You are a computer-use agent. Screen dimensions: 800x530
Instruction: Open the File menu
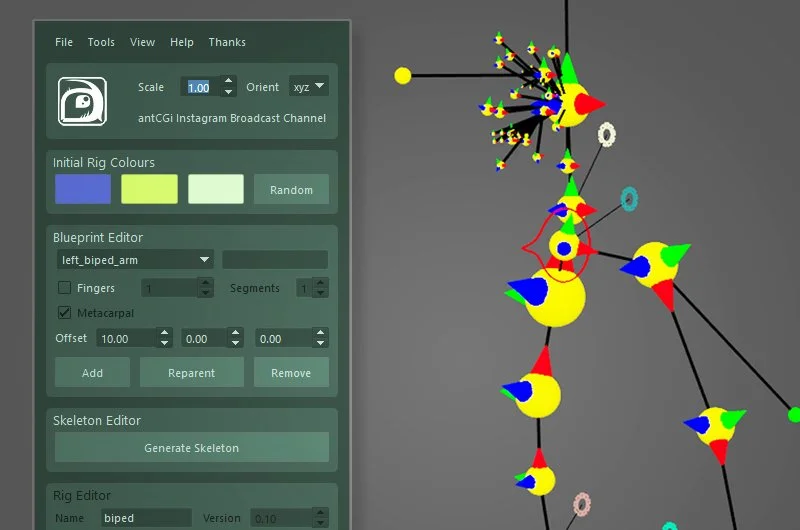pyautogui.click(x=64, y=42)
